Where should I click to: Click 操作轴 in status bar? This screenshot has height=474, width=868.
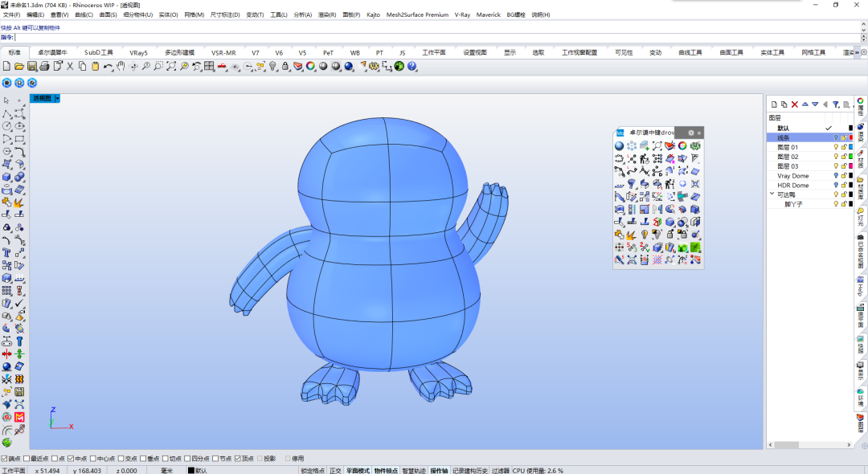point(439,471)
